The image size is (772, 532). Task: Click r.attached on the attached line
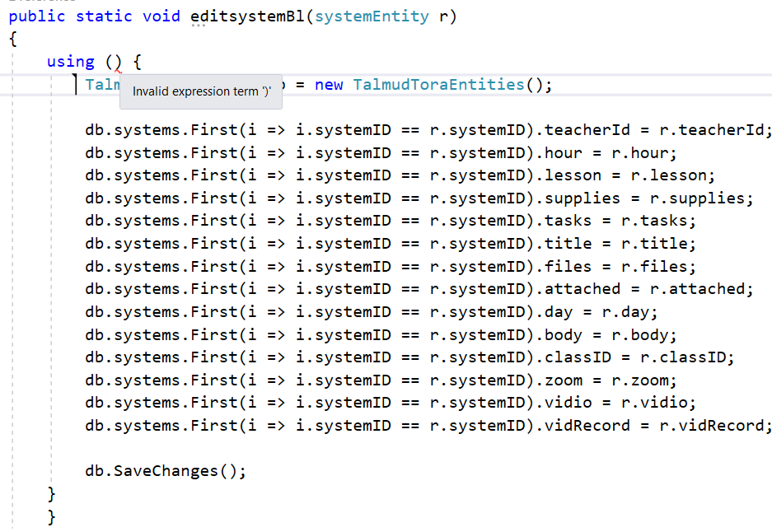(698, 289)
